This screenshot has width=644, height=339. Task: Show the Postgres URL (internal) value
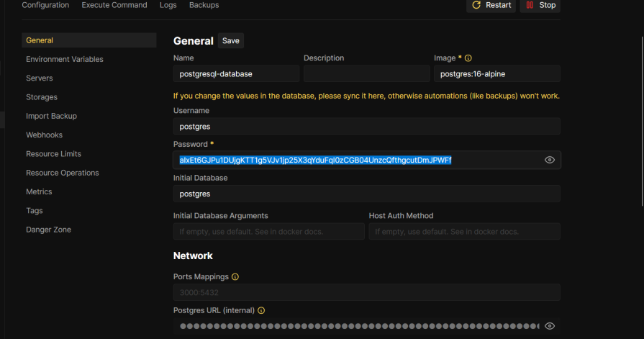(x=550, y=326)
